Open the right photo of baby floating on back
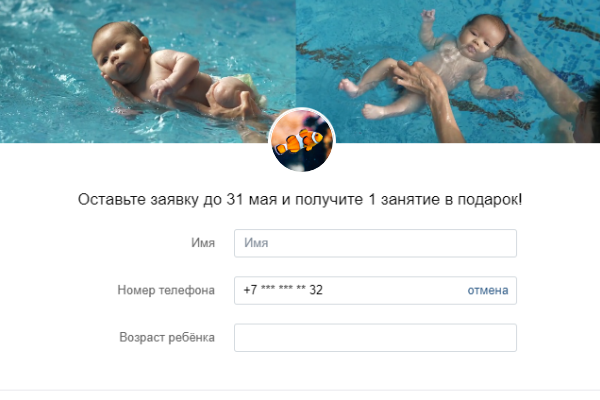Screen dimensions: 600x400 pyautogui.click(x=448, y=71)
